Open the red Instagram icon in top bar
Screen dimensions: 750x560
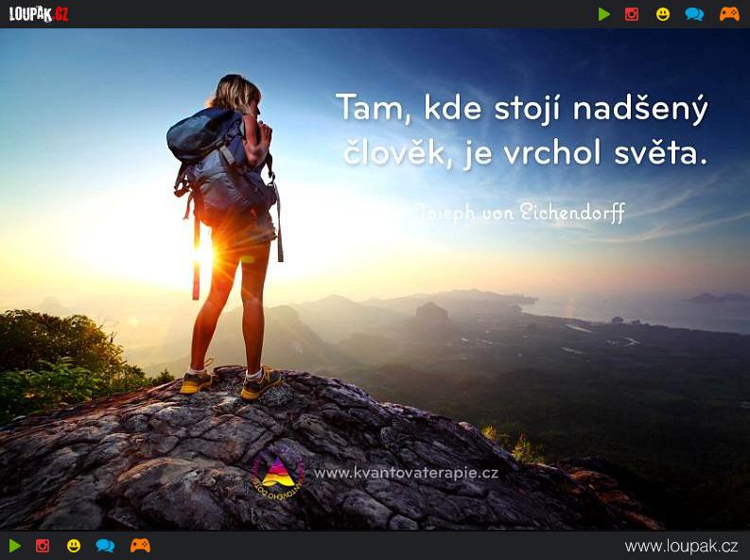point(632,14)
